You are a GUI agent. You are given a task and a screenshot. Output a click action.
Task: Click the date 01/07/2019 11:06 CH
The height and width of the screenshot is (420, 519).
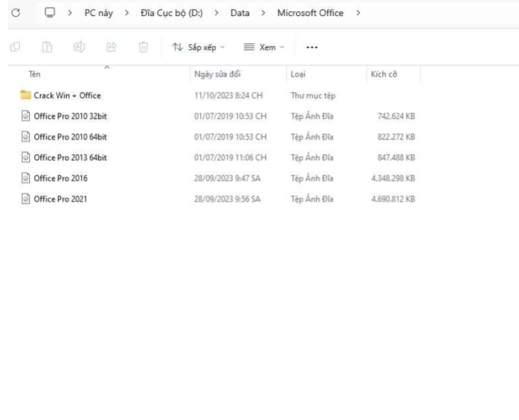[x=230, y=157]
